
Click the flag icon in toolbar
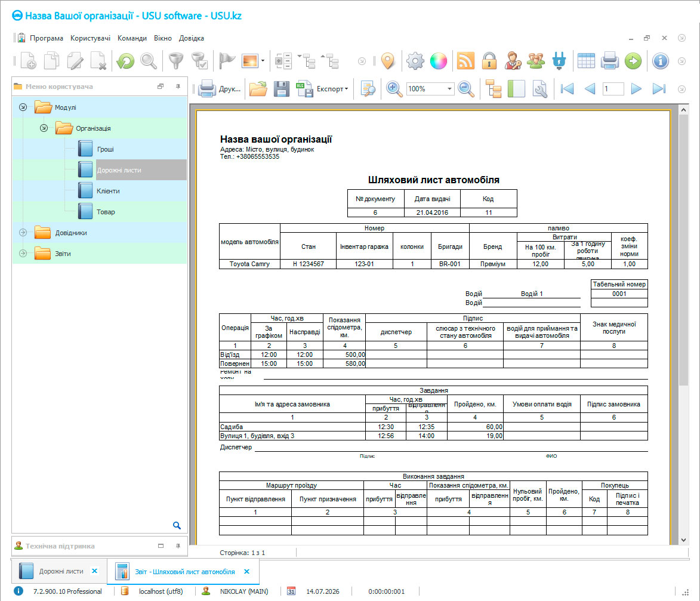point(227,61)
